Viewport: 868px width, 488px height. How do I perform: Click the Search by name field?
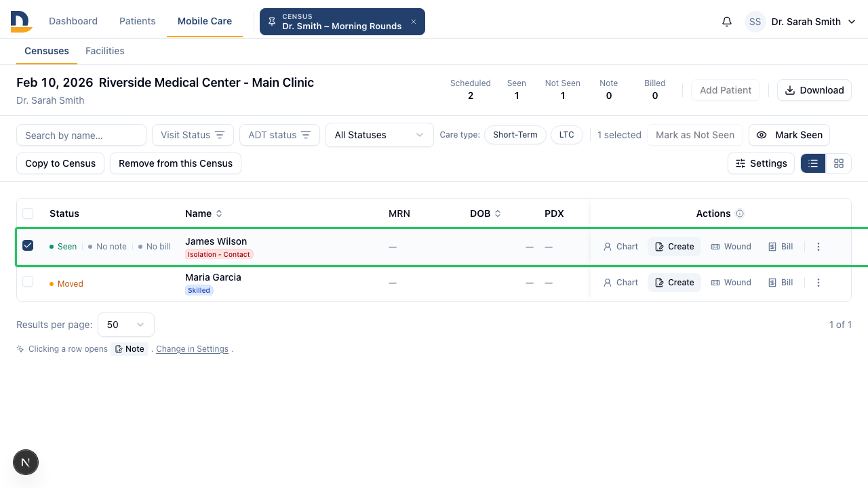tap(81, 135)
